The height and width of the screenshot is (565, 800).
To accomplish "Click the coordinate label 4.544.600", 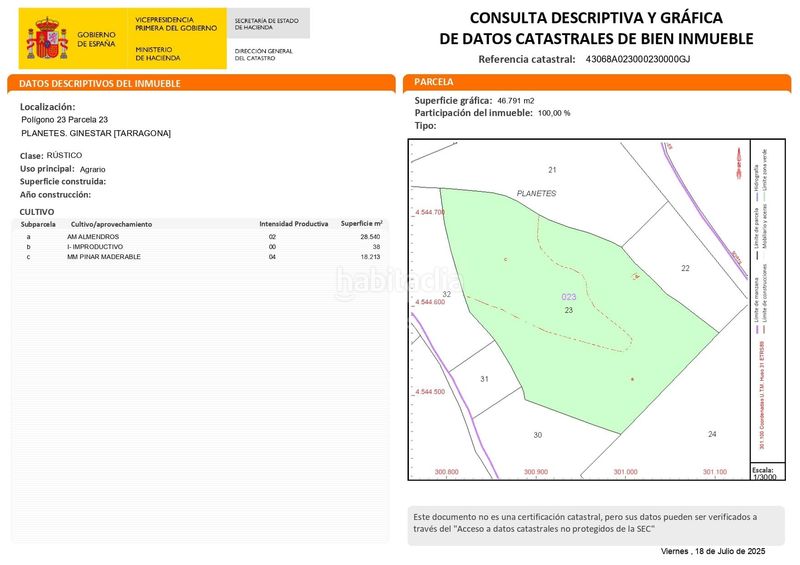I will [430, 302].
